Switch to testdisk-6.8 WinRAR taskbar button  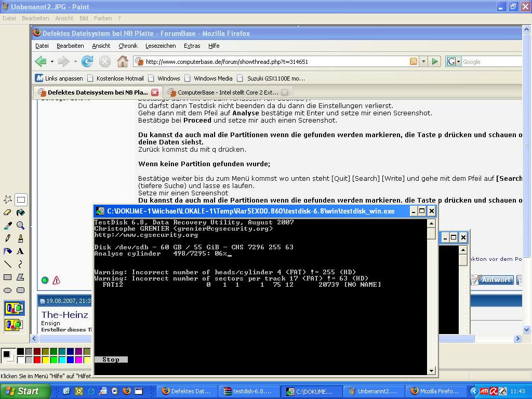tap(248, 391)
